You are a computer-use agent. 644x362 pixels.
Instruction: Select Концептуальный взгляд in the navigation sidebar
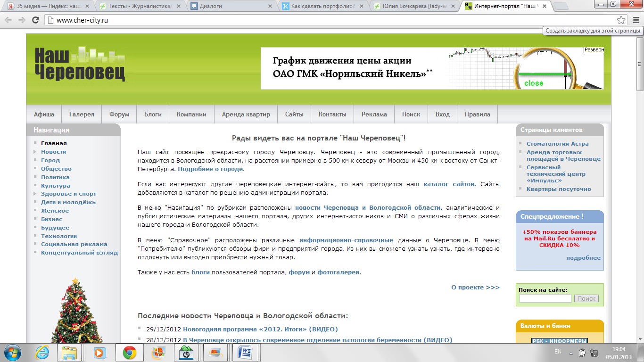click(79, 253)
